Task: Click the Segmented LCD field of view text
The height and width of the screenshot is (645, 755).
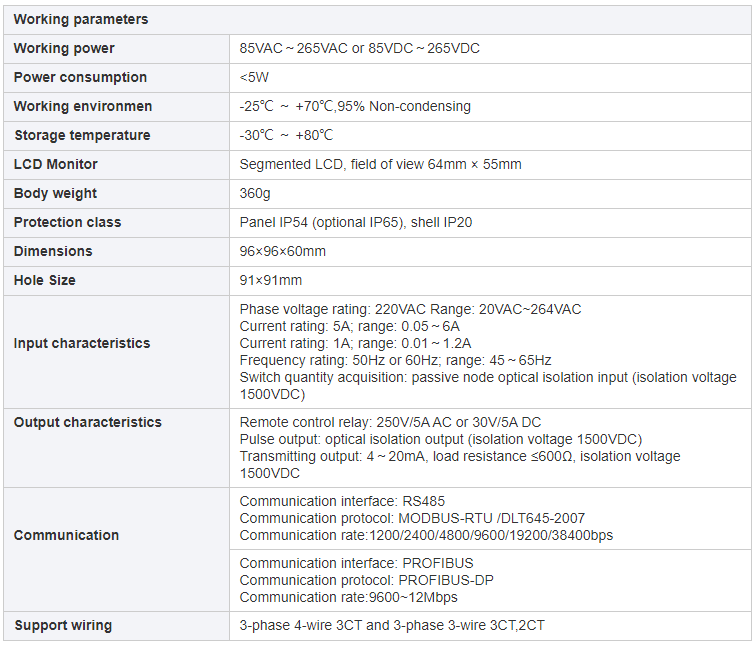Action: 380,164
